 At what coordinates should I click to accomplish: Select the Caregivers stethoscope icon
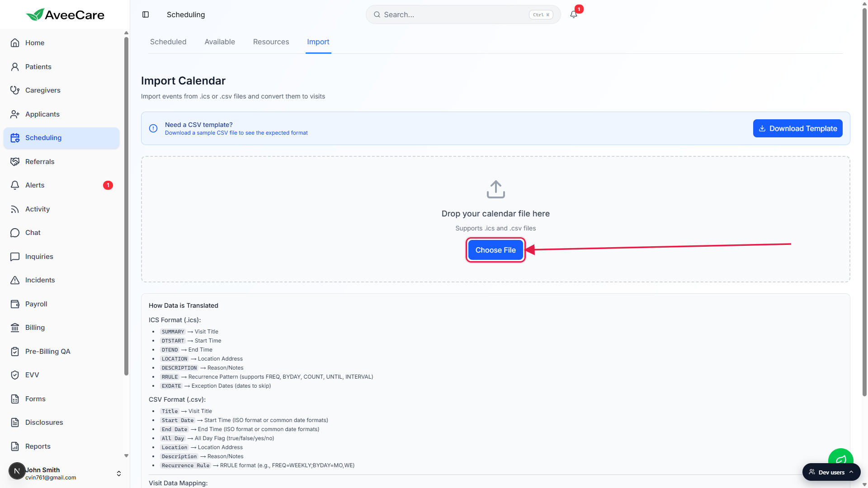[15, 90]
